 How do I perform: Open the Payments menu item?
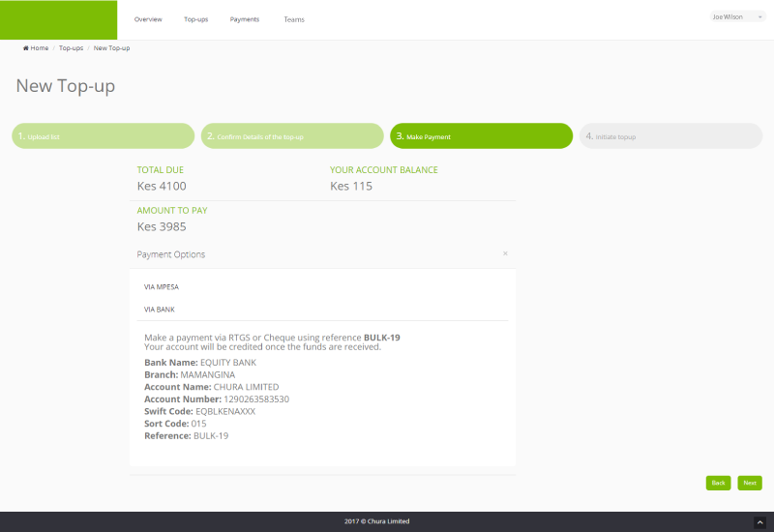point(244,19)
